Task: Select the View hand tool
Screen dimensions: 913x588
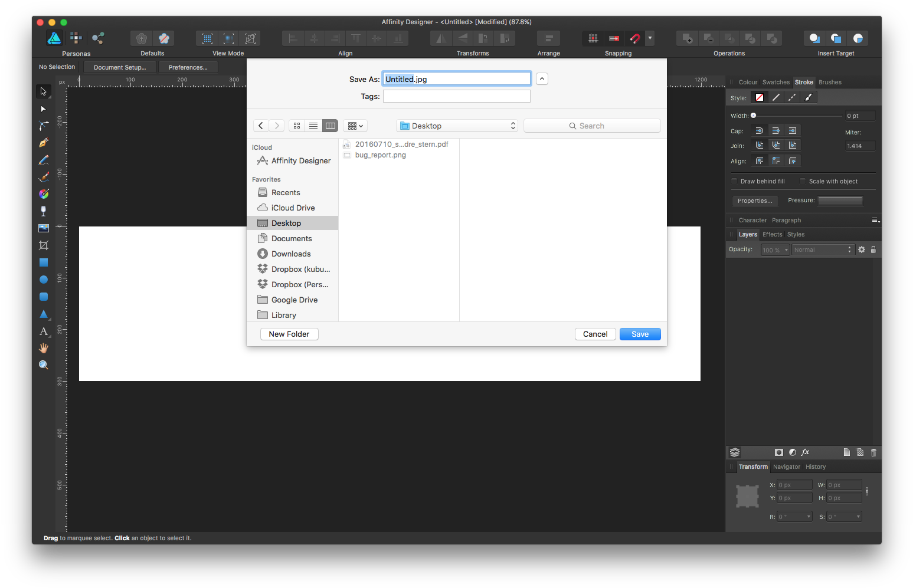Action: click(44, 348)
